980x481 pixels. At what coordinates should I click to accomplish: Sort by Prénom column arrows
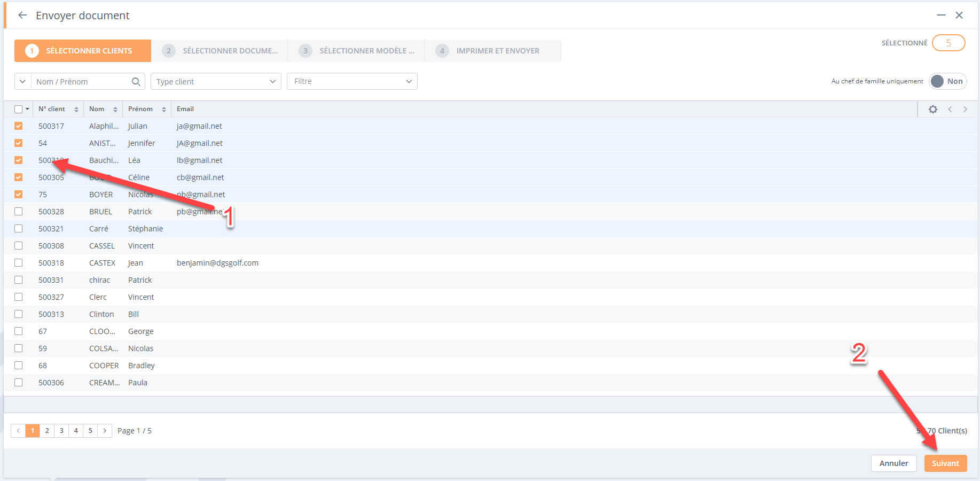163,109
